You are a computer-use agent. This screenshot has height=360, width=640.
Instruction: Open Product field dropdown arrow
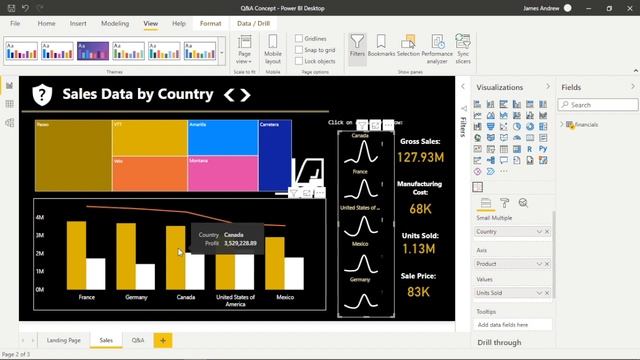pos(539,264)
